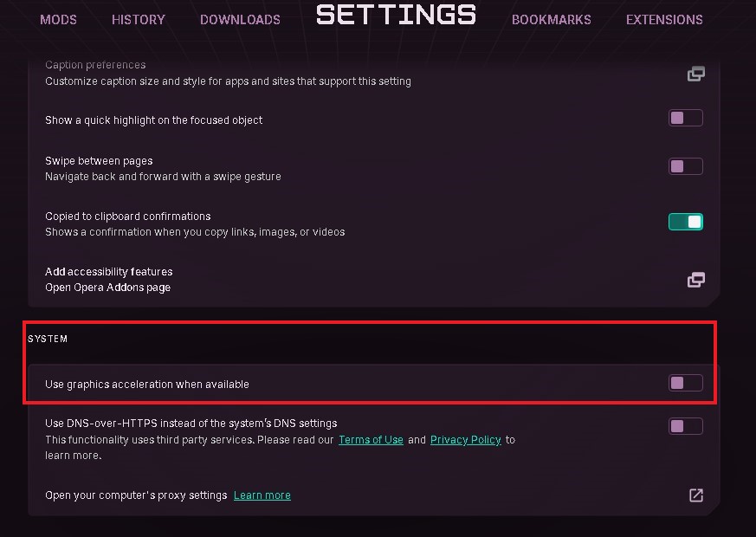Click the Add accessibility features open icon
756x537 pixels.
(x=695, y=280)
